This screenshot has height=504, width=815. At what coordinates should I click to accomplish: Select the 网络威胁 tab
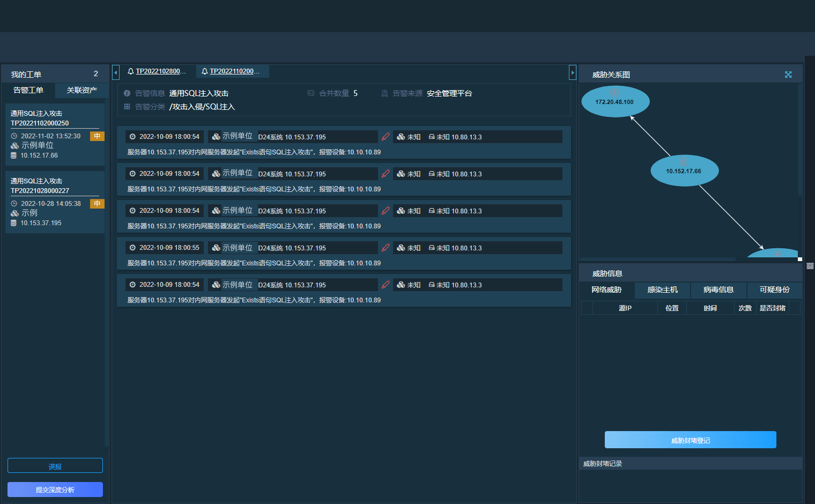[x=606, y=290]
